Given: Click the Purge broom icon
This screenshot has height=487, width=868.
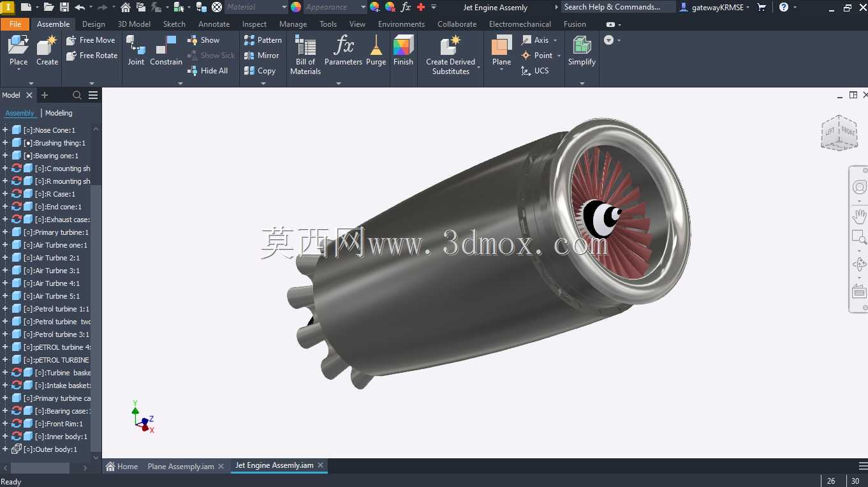Looking at the screenshot, I should [376, 46].
